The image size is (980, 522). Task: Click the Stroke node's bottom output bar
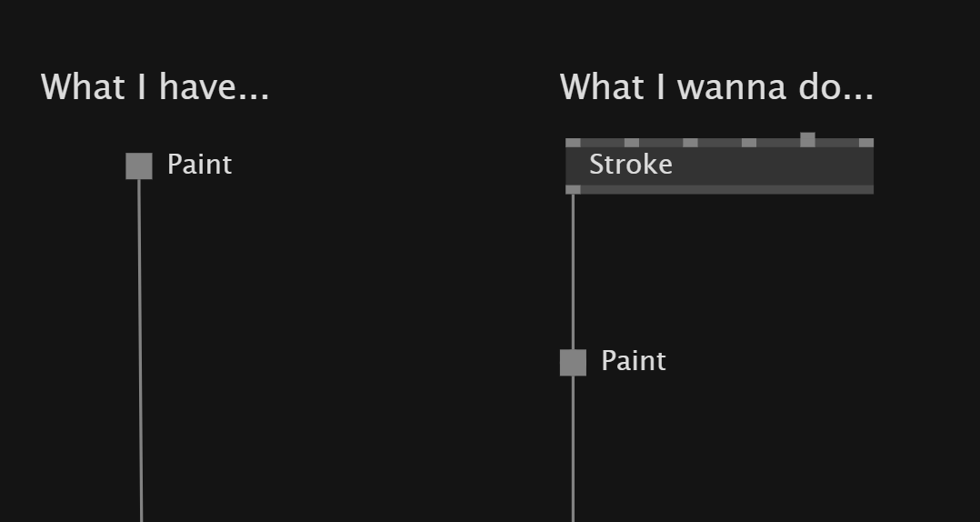[727, 189]
